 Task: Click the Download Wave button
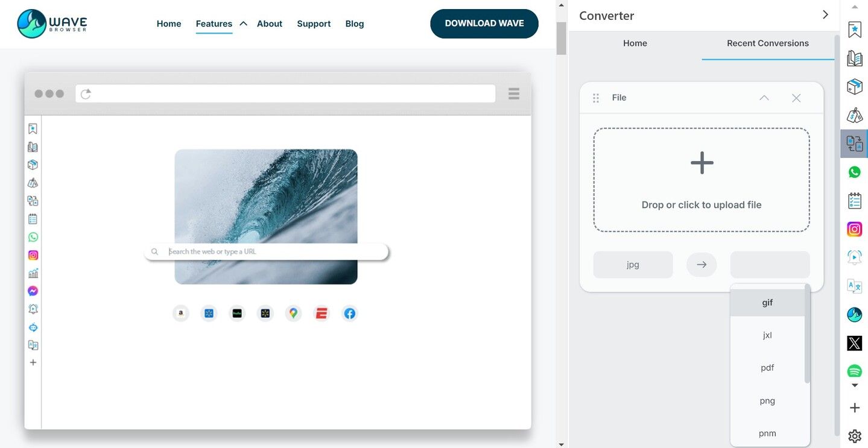coord(484,24)
